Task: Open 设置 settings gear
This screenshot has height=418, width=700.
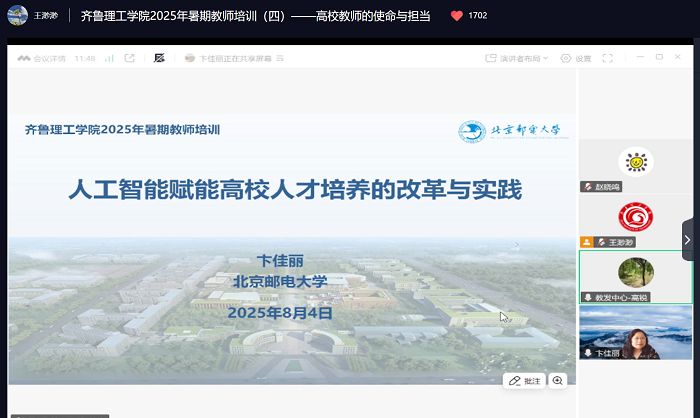Action: point(575,59)
